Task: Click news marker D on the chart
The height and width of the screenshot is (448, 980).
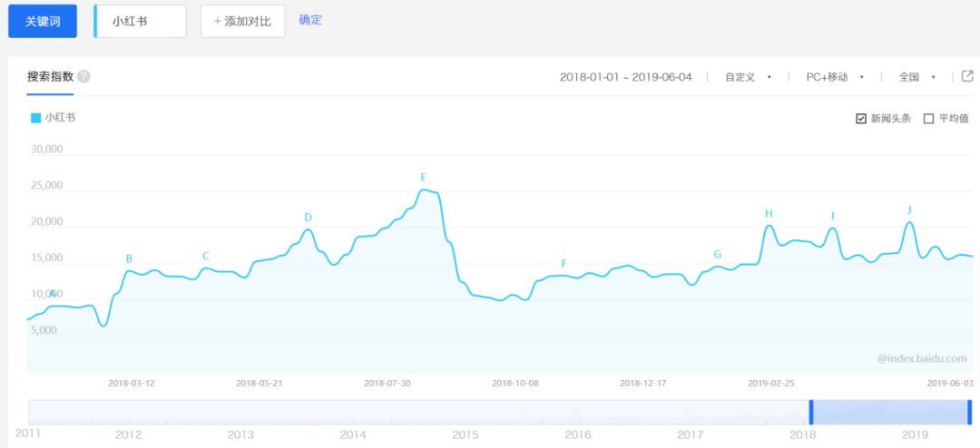Action: pos(308,218)
